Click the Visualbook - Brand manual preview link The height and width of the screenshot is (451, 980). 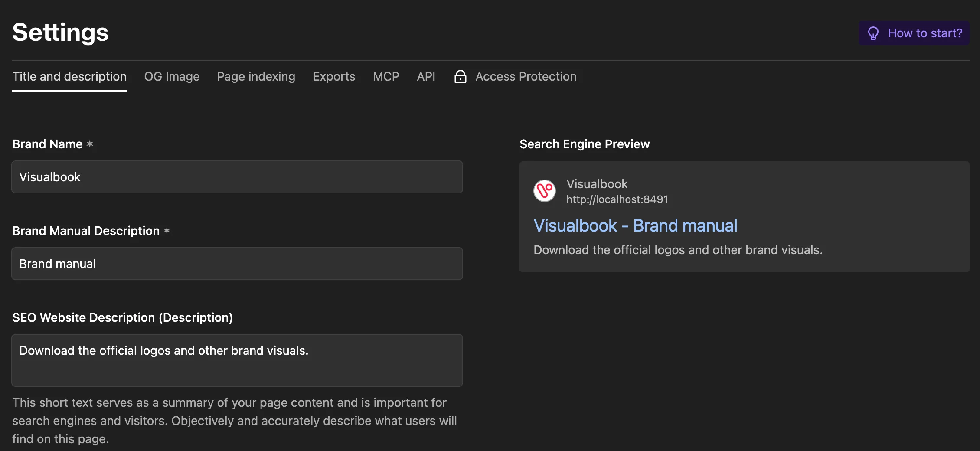pyautogui.click(x=635, y=225)
